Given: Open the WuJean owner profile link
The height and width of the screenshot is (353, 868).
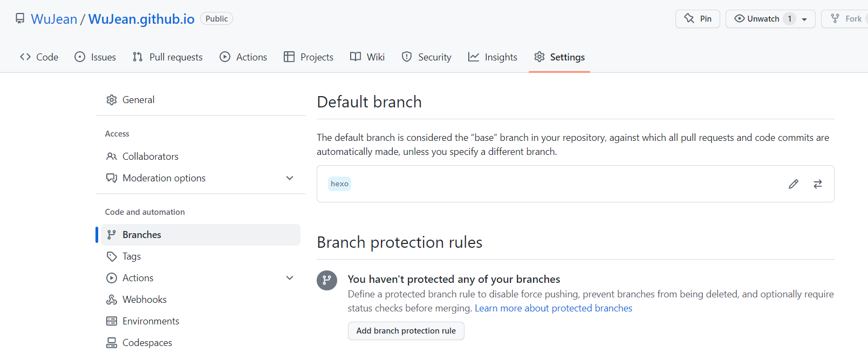Looking at the screenshot, I should point(54,19).
